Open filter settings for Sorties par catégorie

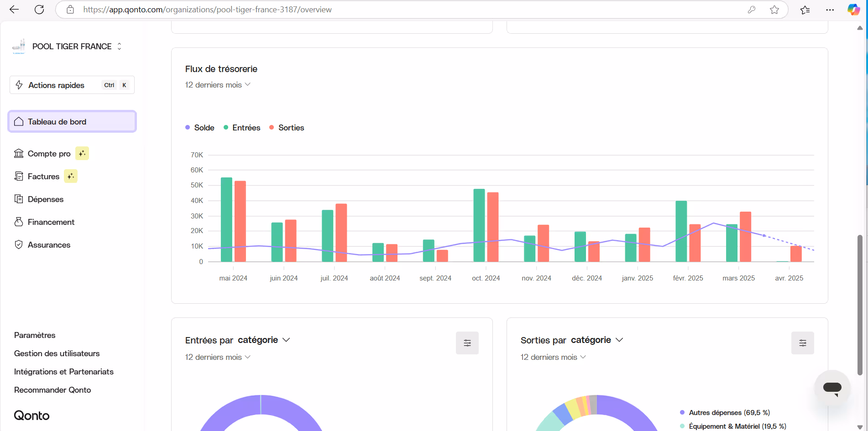point(803,343)
